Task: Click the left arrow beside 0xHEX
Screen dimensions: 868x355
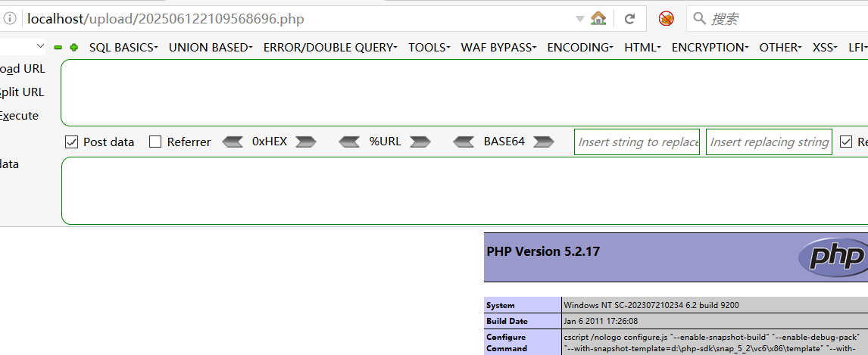Action: point(233,142)
